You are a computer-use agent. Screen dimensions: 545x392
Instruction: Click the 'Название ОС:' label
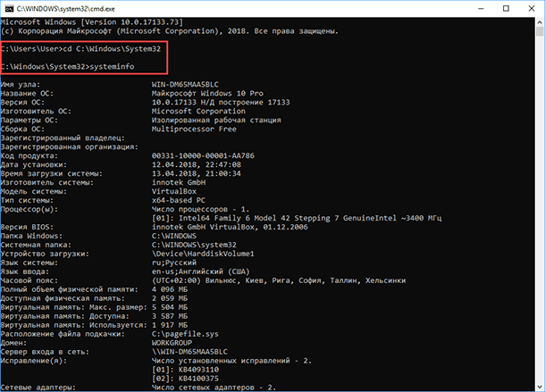point(27,94)
